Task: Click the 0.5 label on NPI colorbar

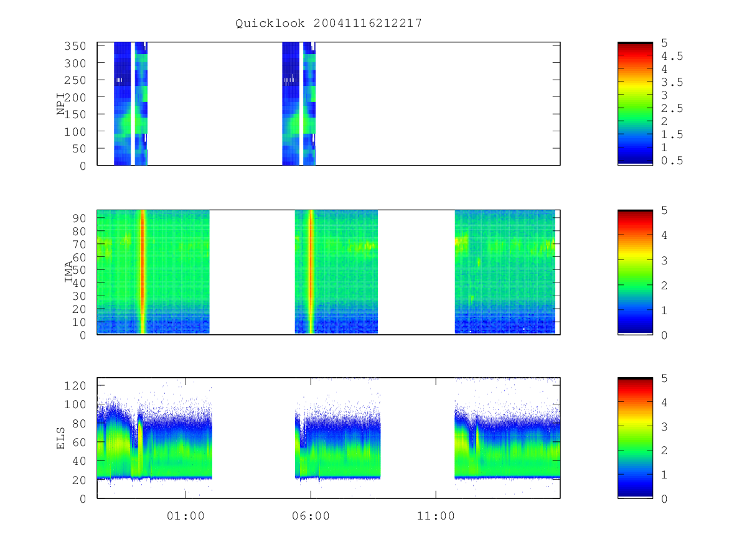Action: pyautogui.click(x=672, y=161)
